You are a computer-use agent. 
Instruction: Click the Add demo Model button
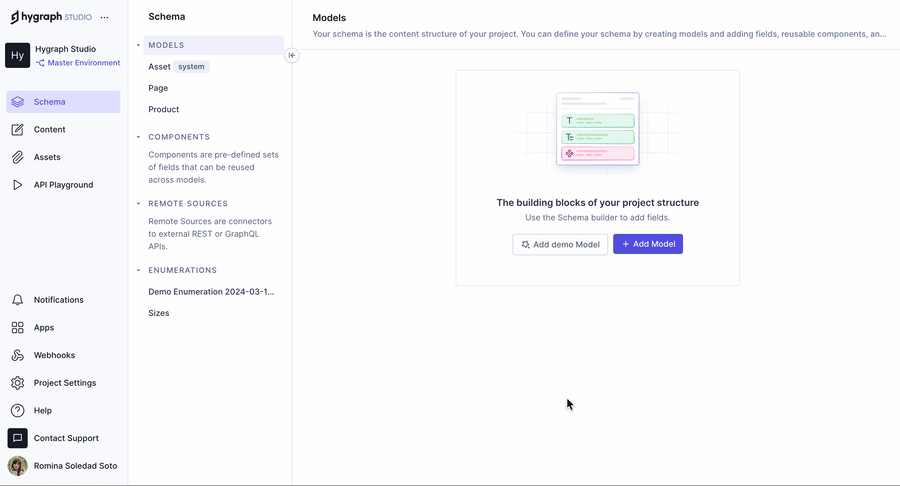(560, 244)
